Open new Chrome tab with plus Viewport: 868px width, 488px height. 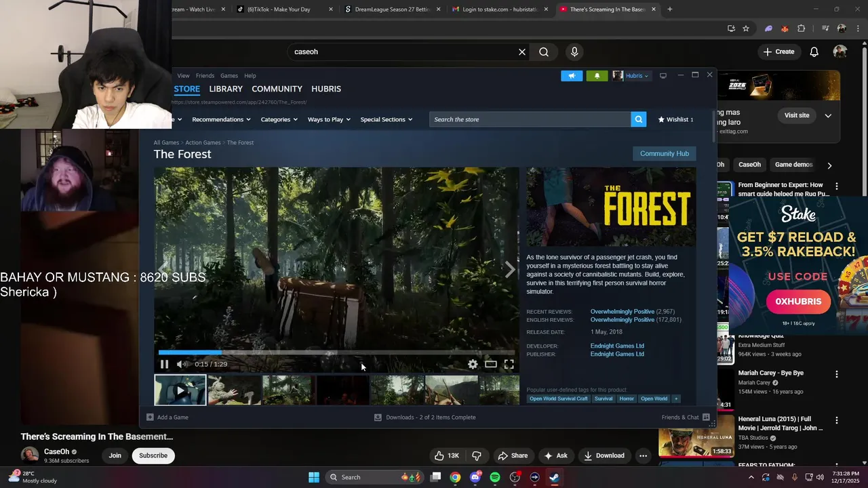pos(670,9)
